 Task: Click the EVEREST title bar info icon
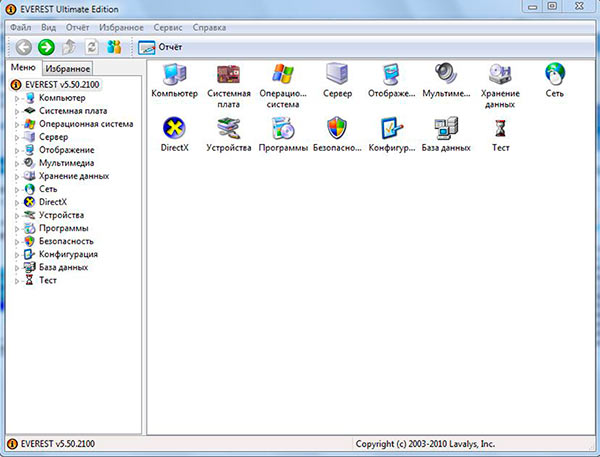pos(10,9)
